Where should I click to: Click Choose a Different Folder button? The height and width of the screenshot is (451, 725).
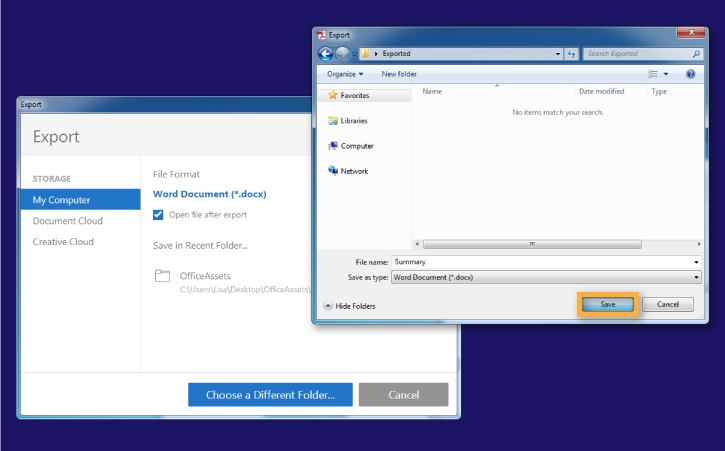point(270,395)
